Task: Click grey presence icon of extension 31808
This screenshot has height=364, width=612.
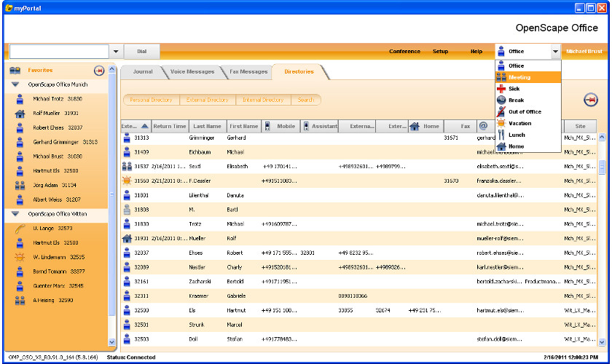Action: (x=127, y=210)
